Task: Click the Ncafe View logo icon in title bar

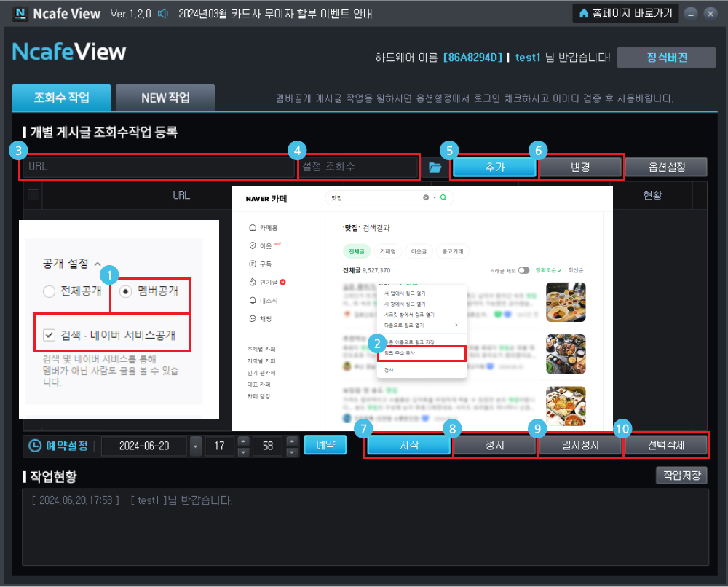Action: pos(20,13)
